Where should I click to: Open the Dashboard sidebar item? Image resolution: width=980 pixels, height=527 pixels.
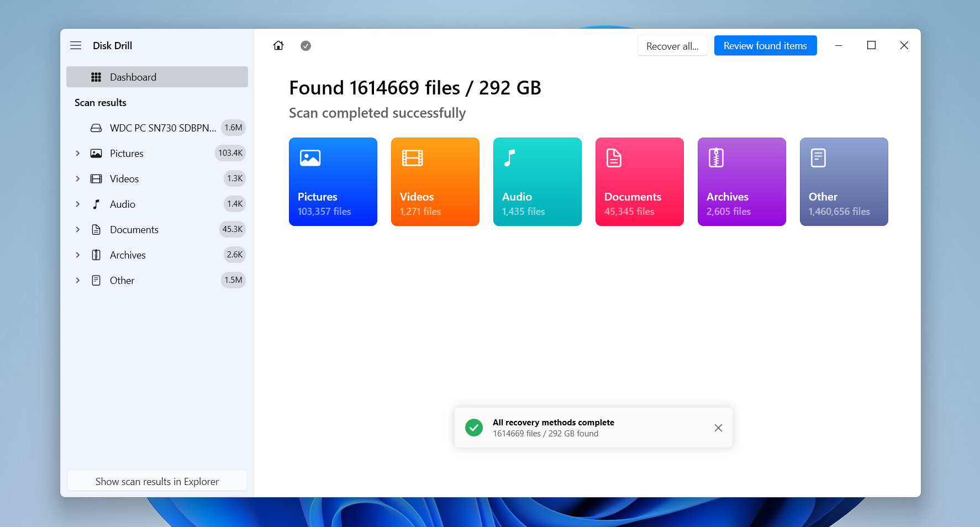click(157, 77)
